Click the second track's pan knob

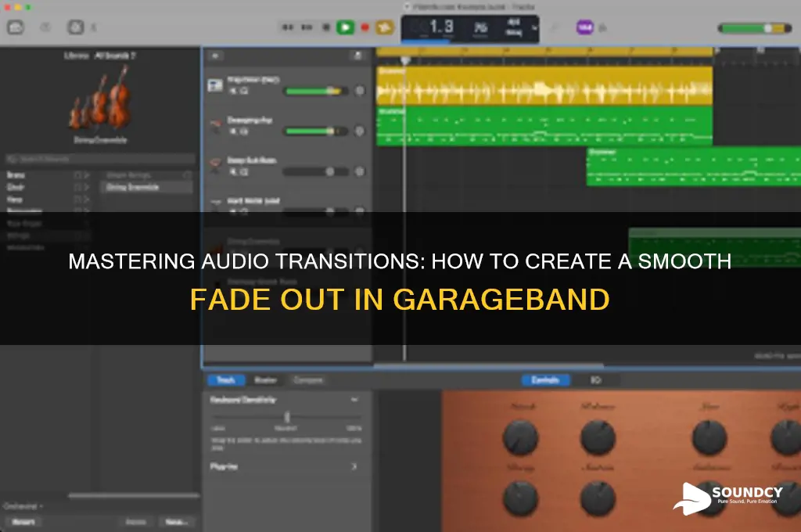click(x=360, y=131)
